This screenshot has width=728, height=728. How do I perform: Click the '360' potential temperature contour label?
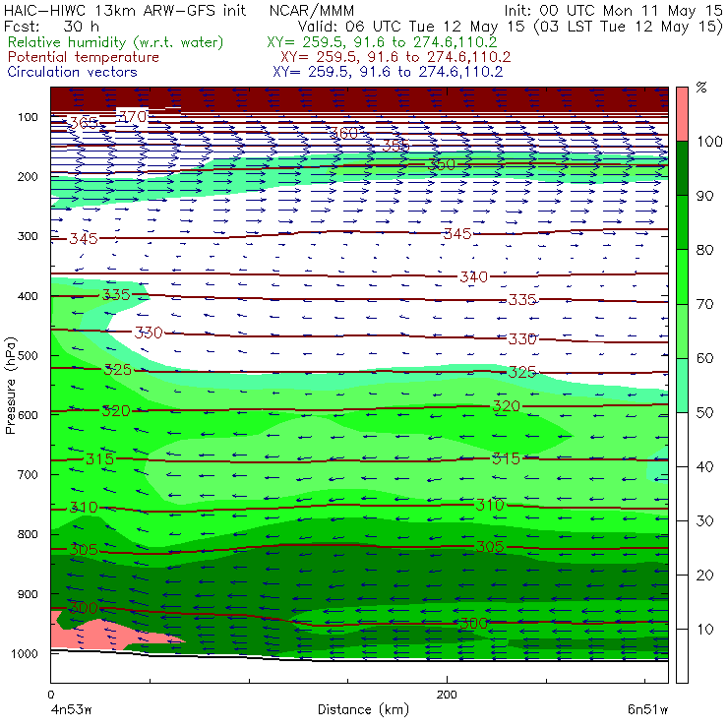pos(344,134)
